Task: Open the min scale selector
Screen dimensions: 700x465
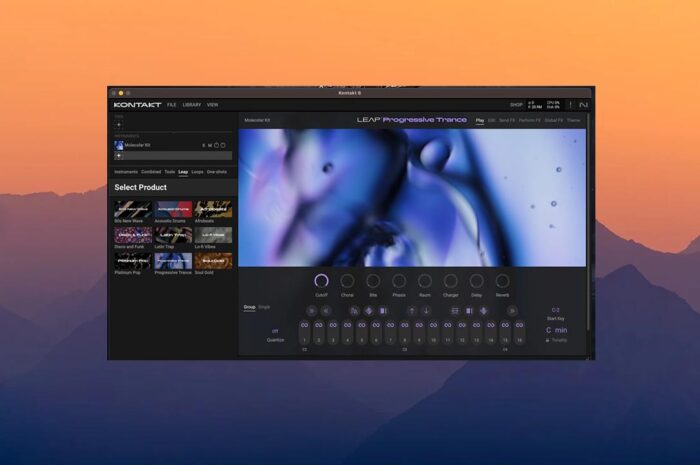Action: tap(561, 330)
